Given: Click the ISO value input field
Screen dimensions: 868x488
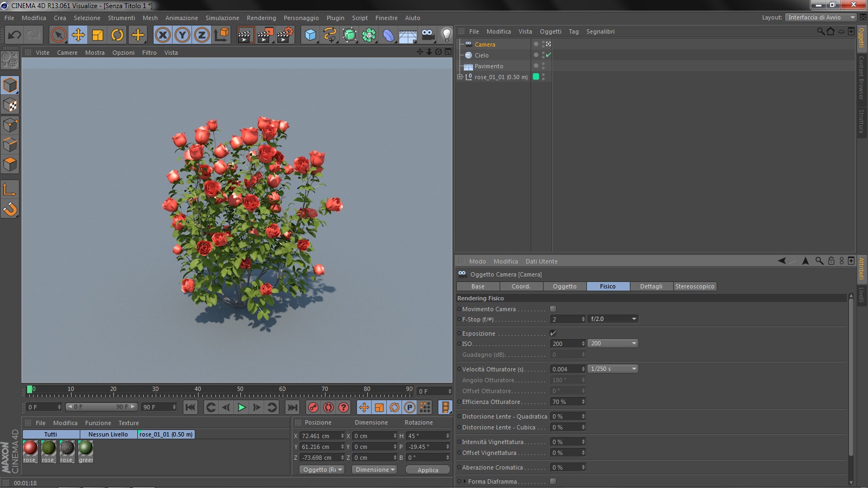Looking at the screenshot, I should pyautogui.click(x=565, y=344).
